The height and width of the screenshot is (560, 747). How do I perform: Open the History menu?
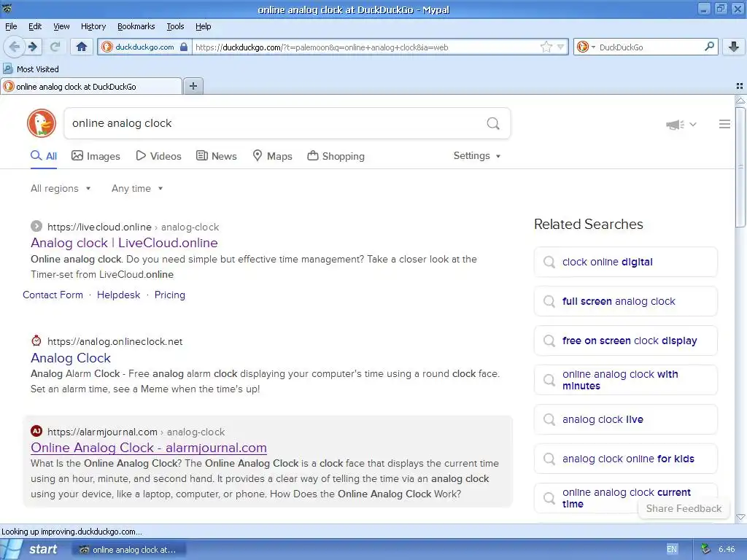point(93,26)
